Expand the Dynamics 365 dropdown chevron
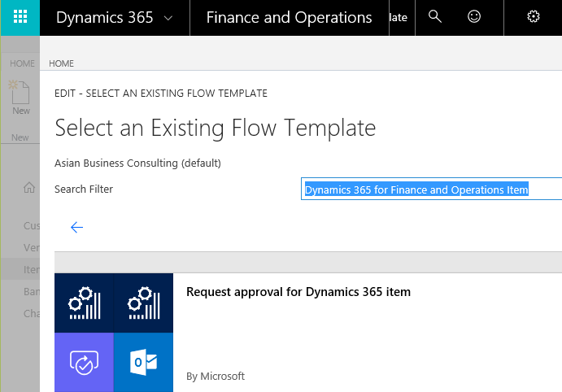 pyautogui.click(x=168, y=18)
